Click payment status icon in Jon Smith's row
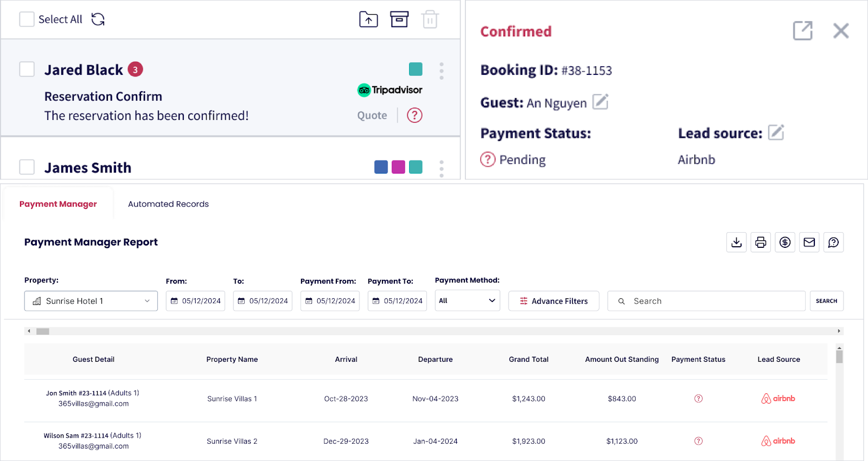The width and height of the screenshot is (868, 461). coord(698,399)
